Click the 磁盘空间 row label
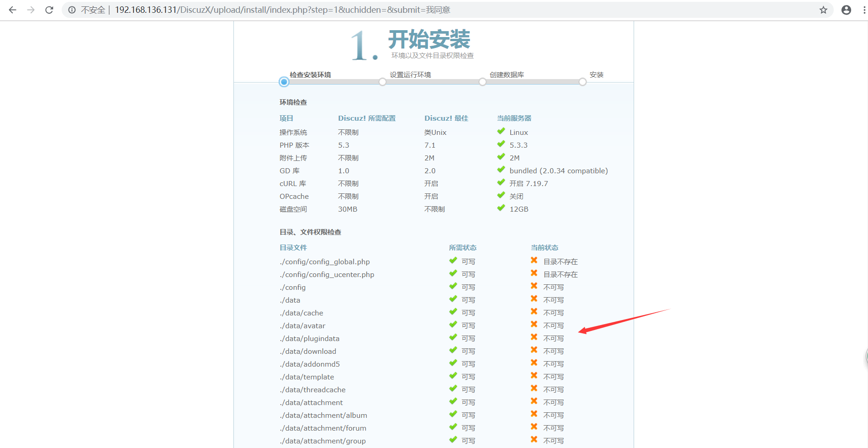868x448 pixels. tap(293, 209)
